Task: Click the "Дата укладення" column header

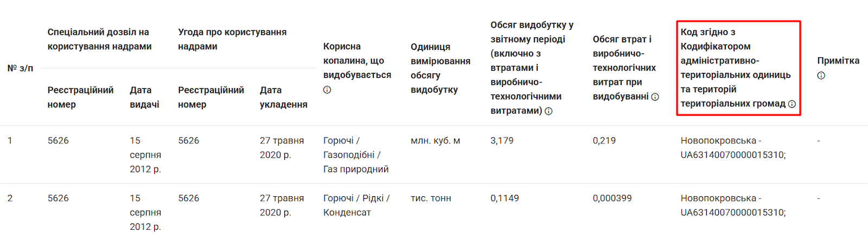Action: [283, 97]
